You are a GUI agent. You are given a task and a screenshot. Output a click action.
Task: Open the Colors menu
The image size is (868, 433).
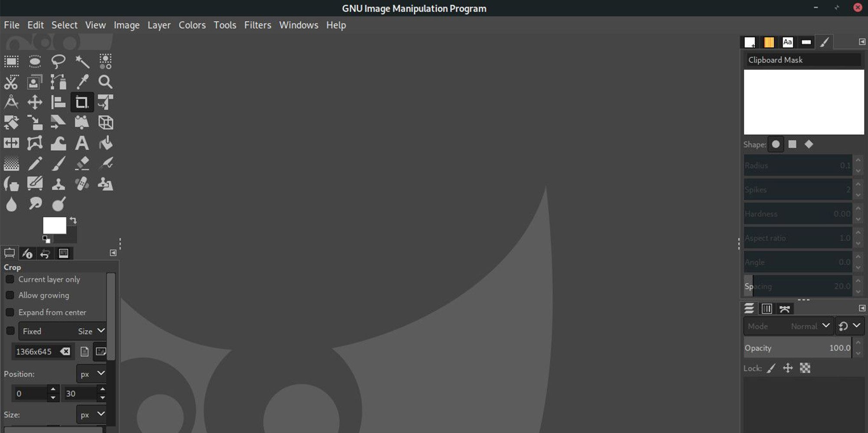pos(192,25)
